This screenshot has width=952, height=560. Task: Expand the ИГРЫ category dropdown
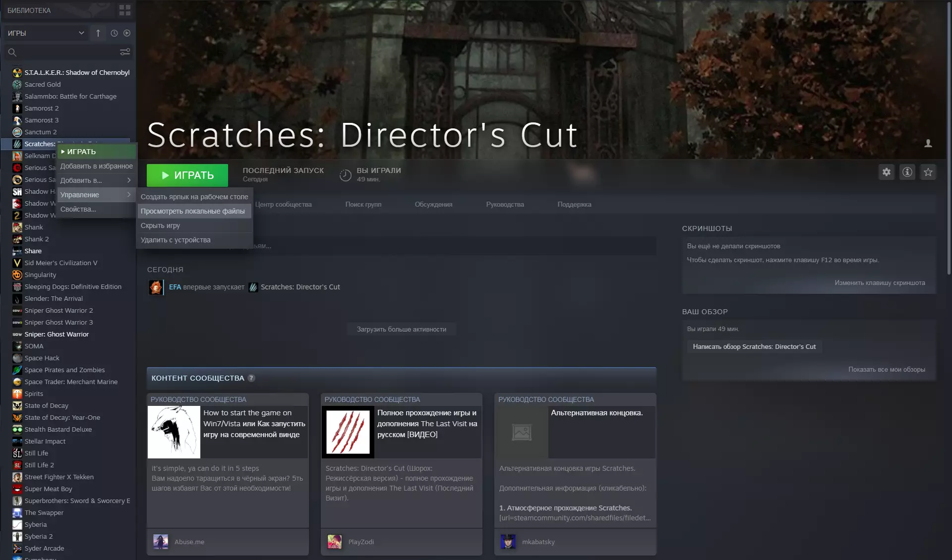point(81,33)
